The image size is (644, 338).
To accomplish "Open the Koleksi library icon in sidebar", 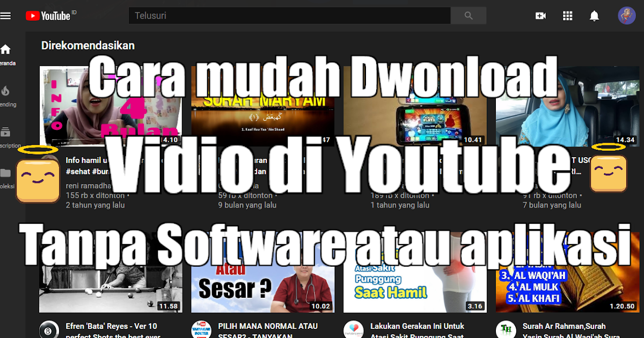I will 5,172.
